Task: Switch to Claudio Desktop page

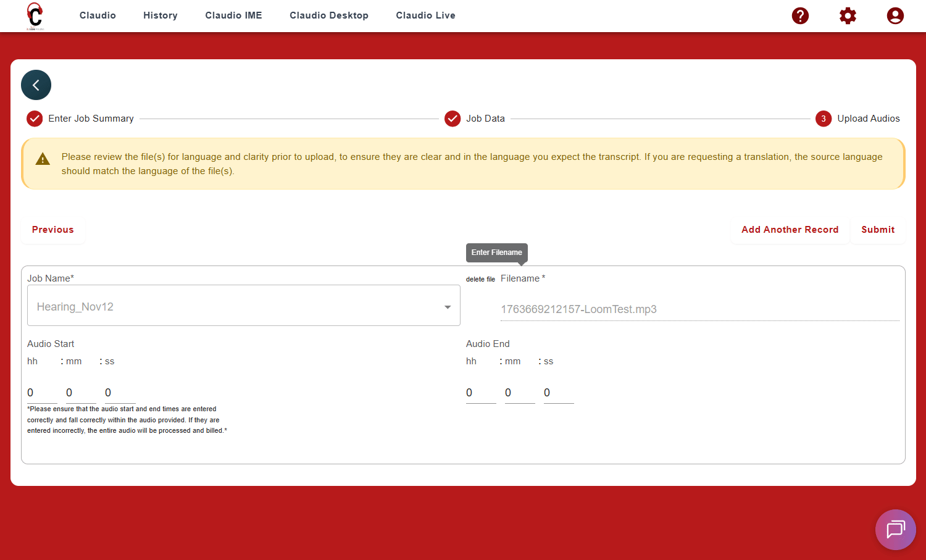Action: point(328,15)
